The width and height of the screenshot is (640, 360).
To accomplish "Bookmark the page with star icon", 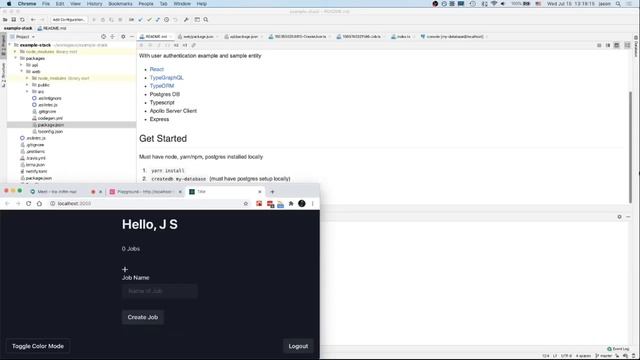I will pos(246,203).
